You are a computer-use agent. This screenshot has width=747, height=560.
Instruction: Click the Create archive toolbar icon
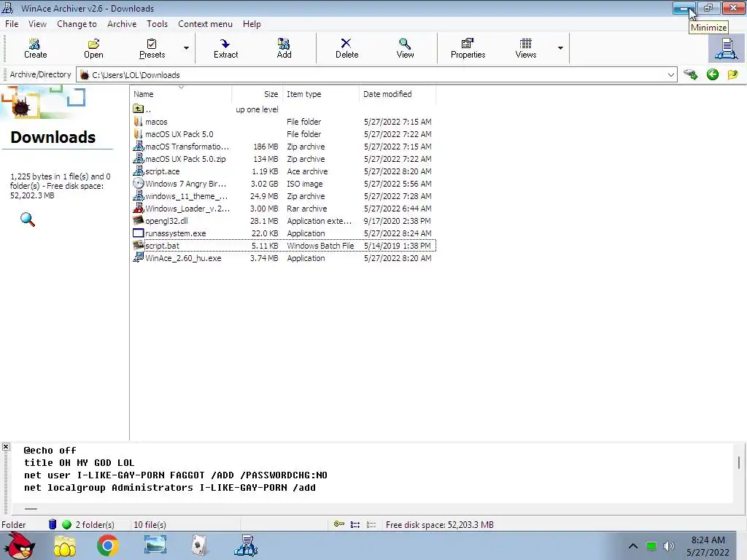[35, 48]
